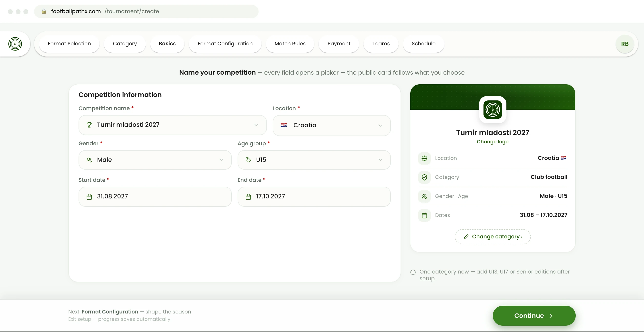Pick the End date field 17.10.2027
644x332 pixels.
coord(314,197)
